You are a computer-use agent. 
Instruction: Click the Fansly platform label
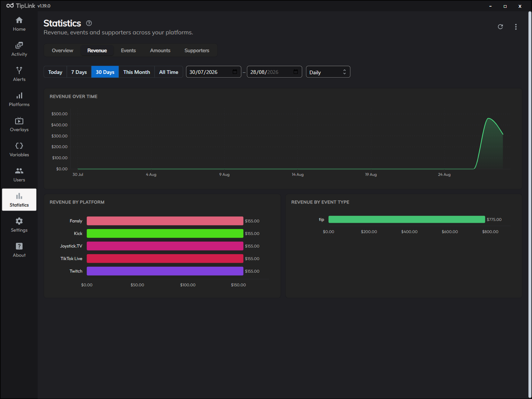[76, 221]
